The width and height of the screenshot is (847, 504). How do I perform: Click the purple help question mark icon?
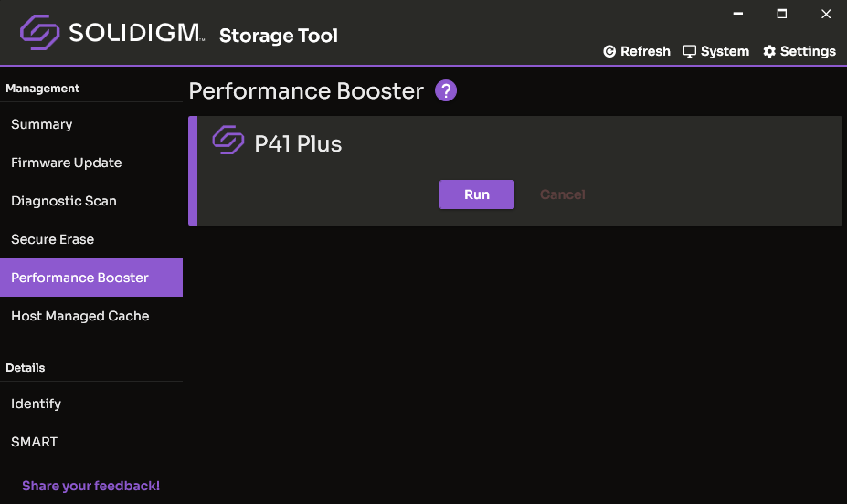(446, 90)
